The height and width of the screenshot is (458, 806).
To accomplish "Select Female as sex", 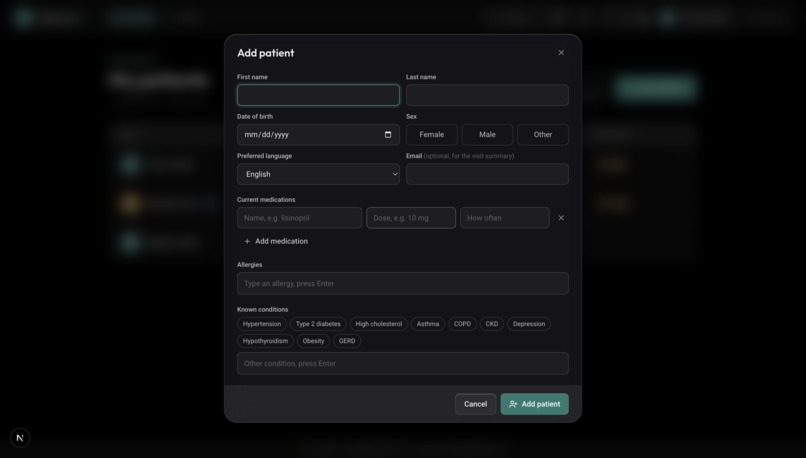I will point(432,135).
